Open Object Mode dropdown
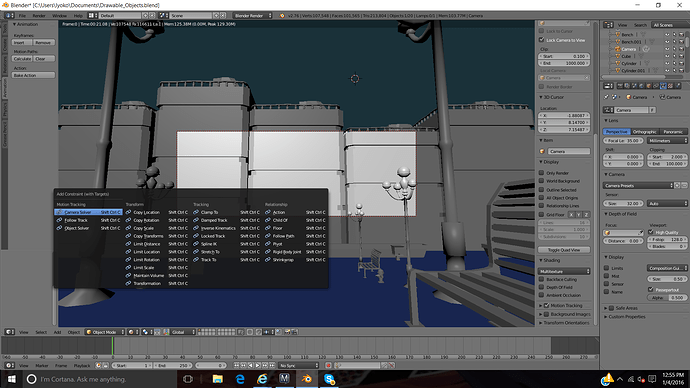 [x=105, y=332]
